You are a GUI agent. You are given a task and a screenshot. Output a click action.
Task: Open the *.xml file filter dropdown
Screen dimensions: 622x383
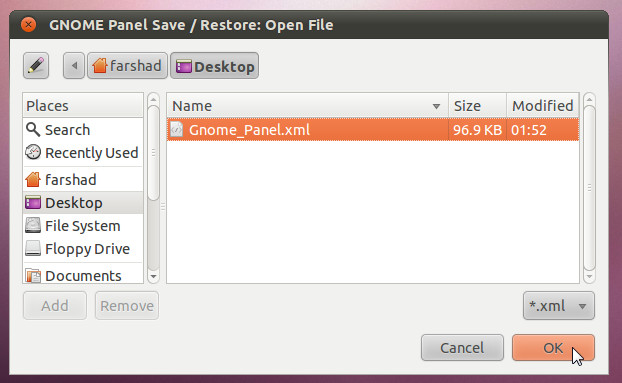pyautogui.click(x=559, y=306)
